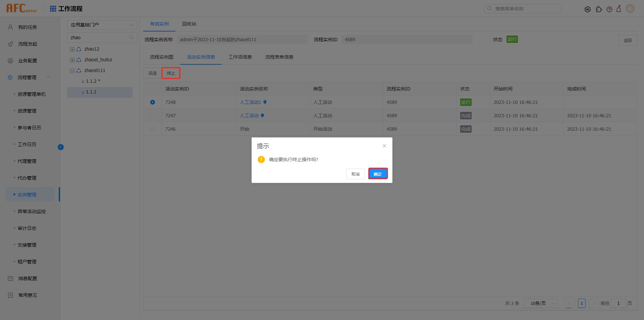Switch to the 回收站 tab

click(x=189, y=24)
